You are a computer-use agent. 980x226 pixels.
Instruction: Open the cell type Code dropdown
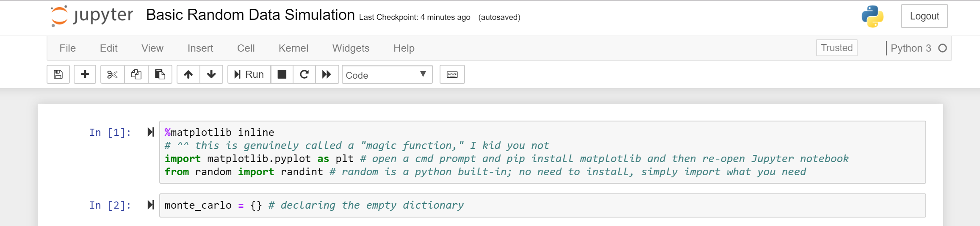387,75
